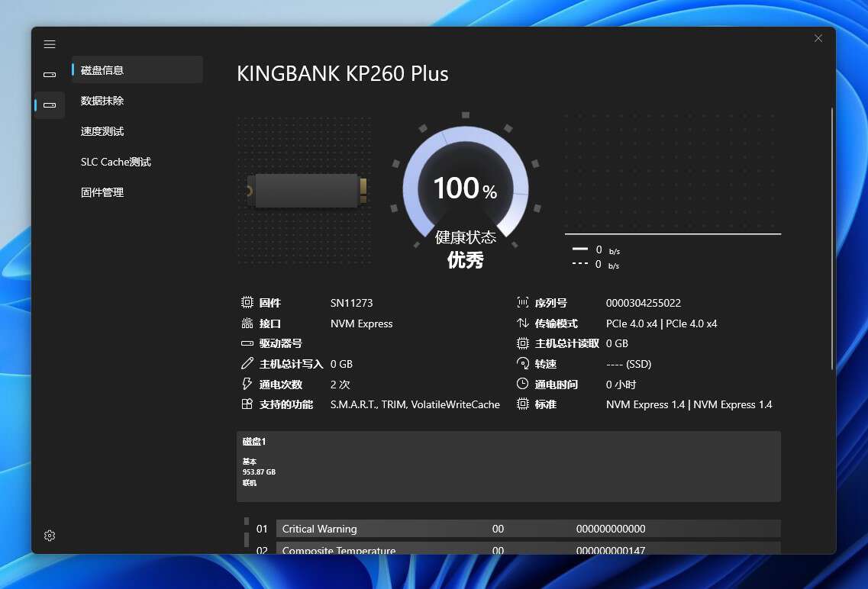Select the first disk drive icon
This screenshot has height=589, width=868.
click(50, 75)
